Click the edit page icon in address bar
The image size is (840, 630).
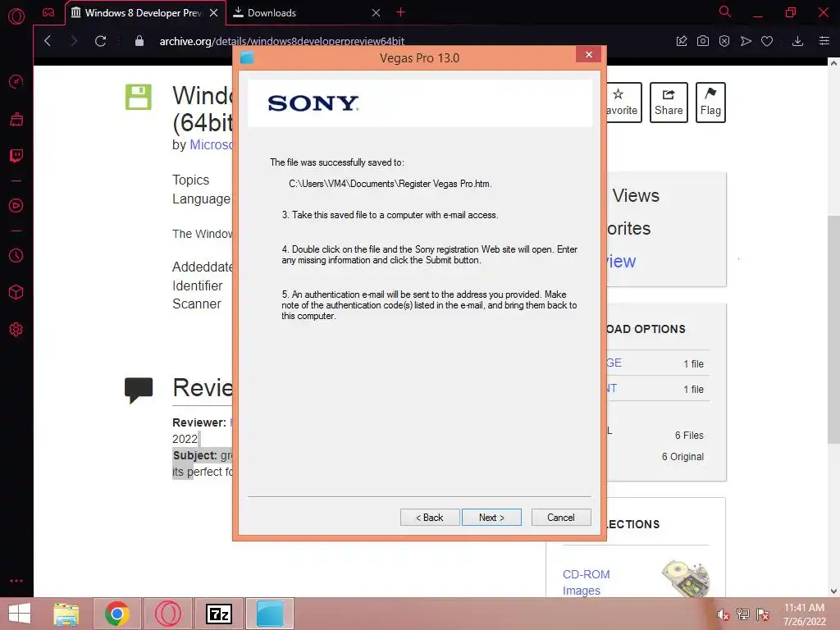coord(682,41)
